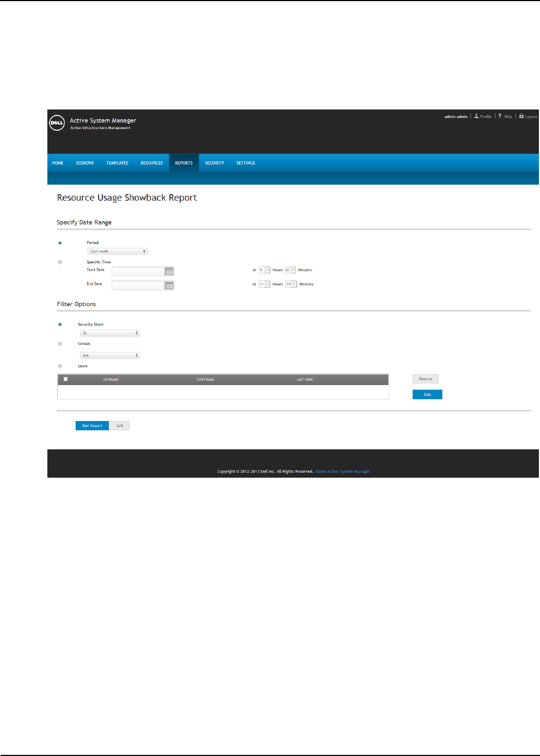Click the Exit button
Screen dimensions: 540x756
coord(120,426)
